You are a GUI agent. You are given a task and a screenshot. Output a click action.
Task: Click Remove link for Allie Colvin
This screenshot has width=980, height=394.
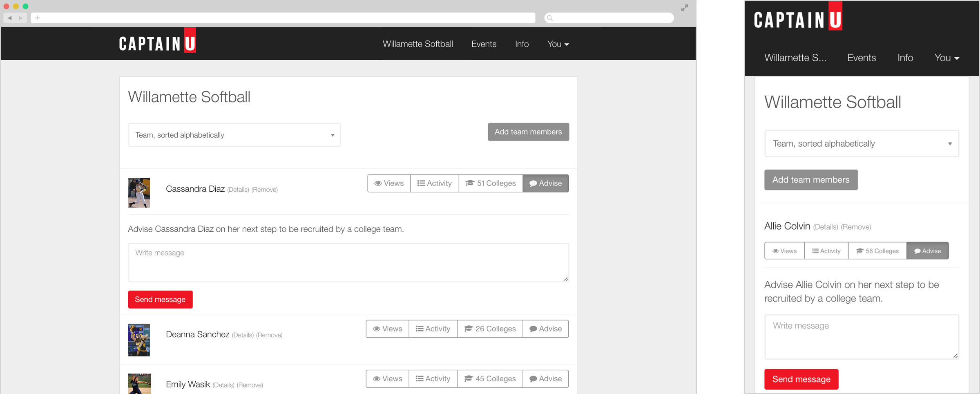point(856,227)
